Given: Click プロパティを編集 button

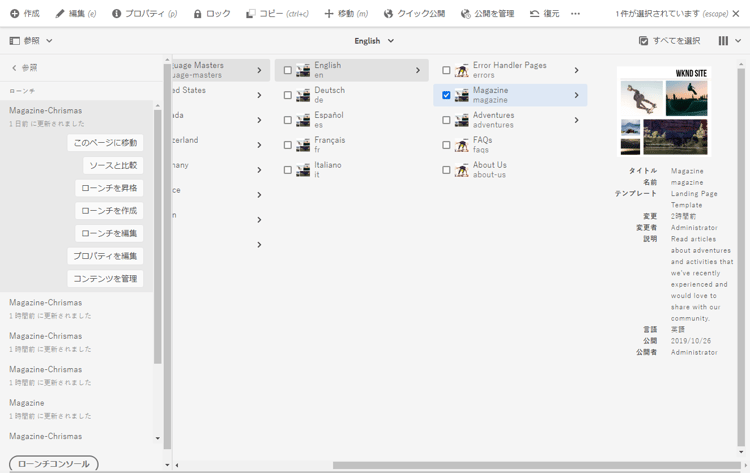Looking at the screenshot, I should click(105, 256).
